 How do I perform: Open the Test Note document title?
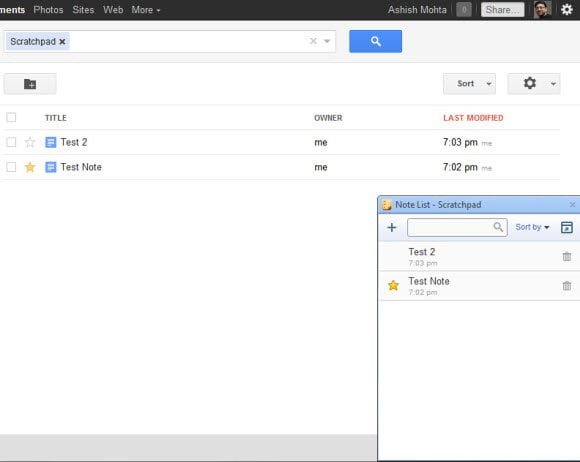81,167
